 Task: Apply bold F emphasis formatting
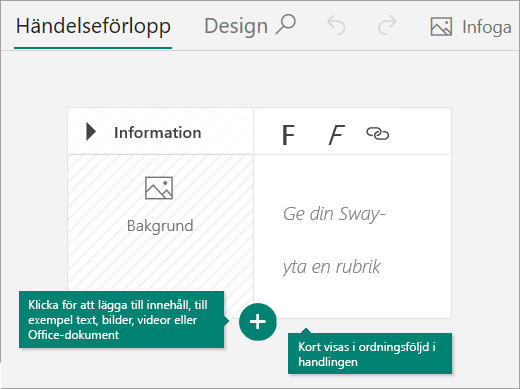pos(288,135)
